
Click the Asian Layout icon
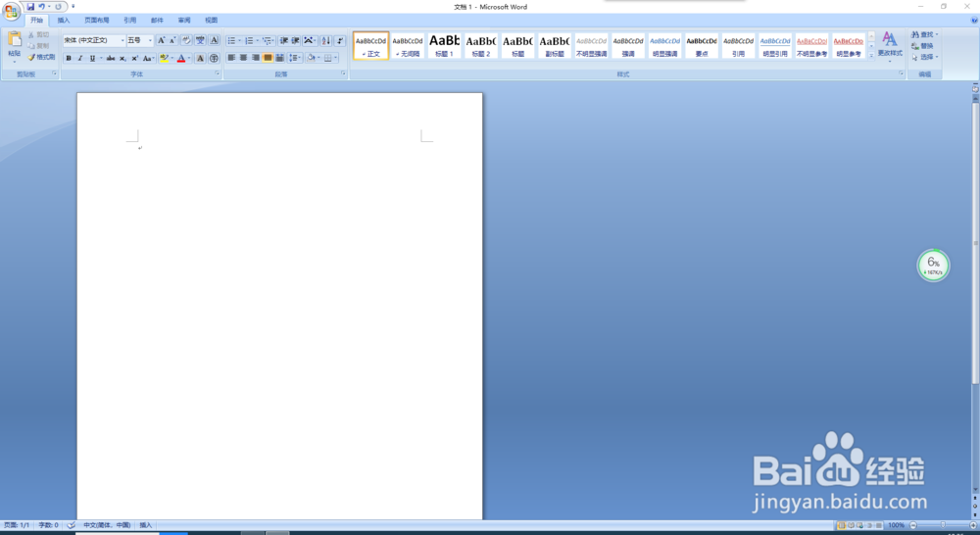point(309,40)
